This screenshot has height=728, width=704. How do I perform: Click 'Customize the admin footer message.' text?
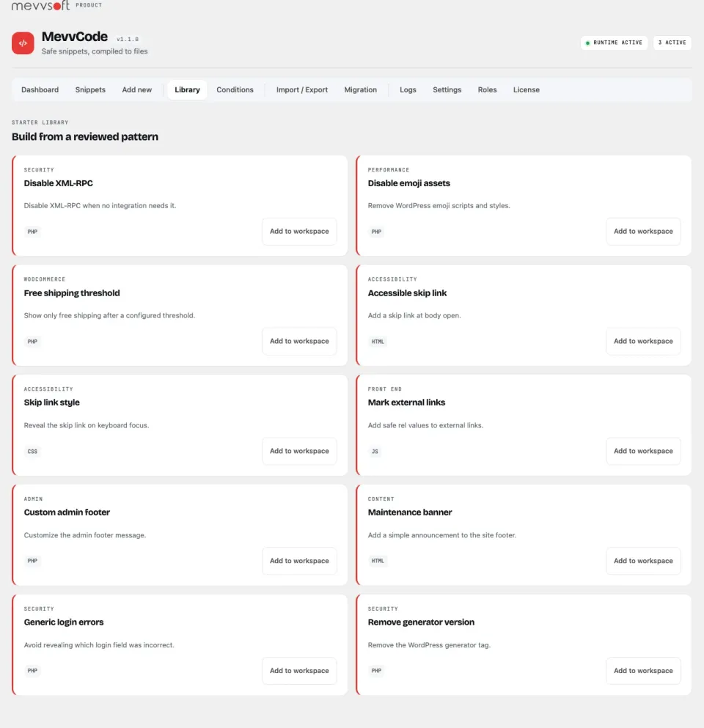(x=85, y=535)
